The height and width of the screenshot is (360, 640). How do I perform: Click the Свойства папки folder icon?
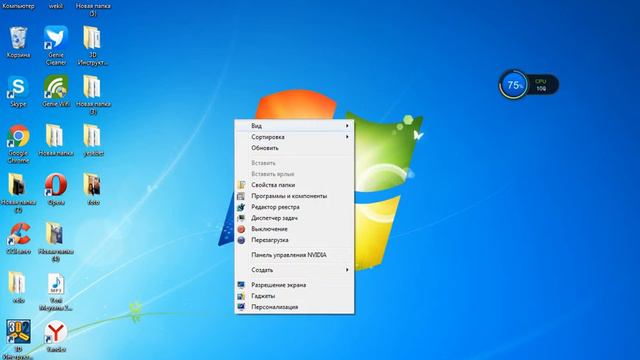click(x=241, y=185)
